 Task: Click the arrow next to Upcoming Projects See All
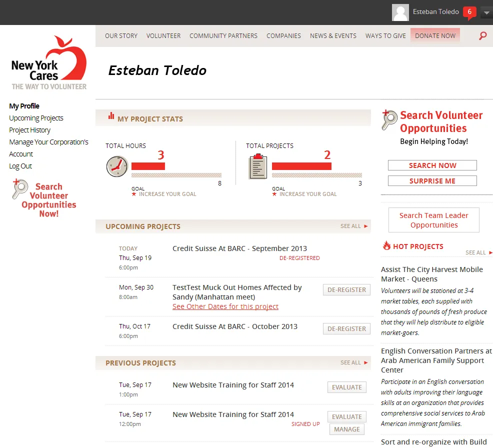pos(365,226)
